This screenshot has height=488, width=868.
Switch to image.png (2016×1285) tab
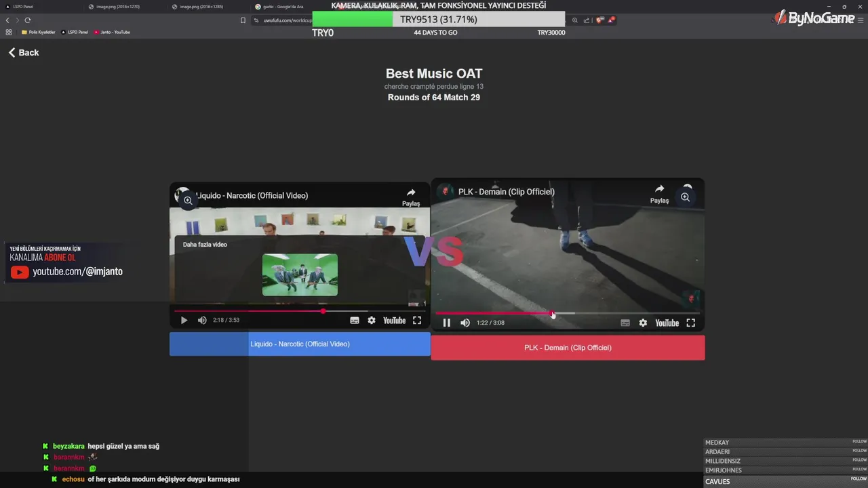pyautogui.click(x=208, y=6)
